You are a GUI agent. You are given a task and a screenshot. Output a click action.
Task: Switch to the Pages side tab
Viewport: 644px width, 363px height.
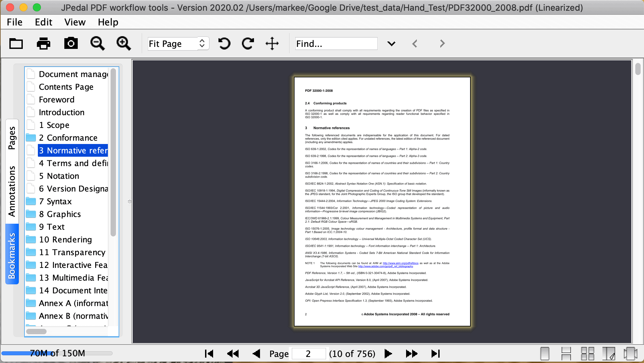[x=12, y=138]
